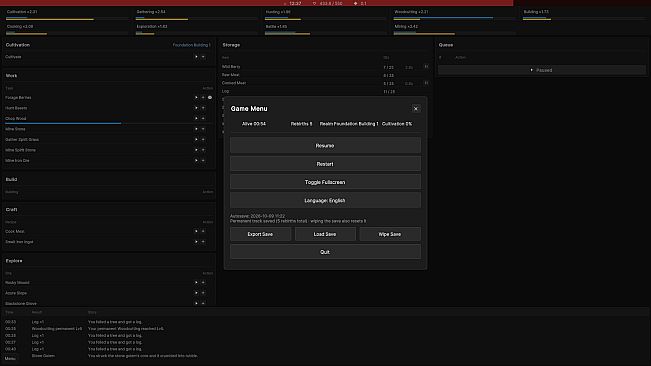
Task: Queue Gather Spirit Grass with plus icon
Action: [x=203, y=139]
